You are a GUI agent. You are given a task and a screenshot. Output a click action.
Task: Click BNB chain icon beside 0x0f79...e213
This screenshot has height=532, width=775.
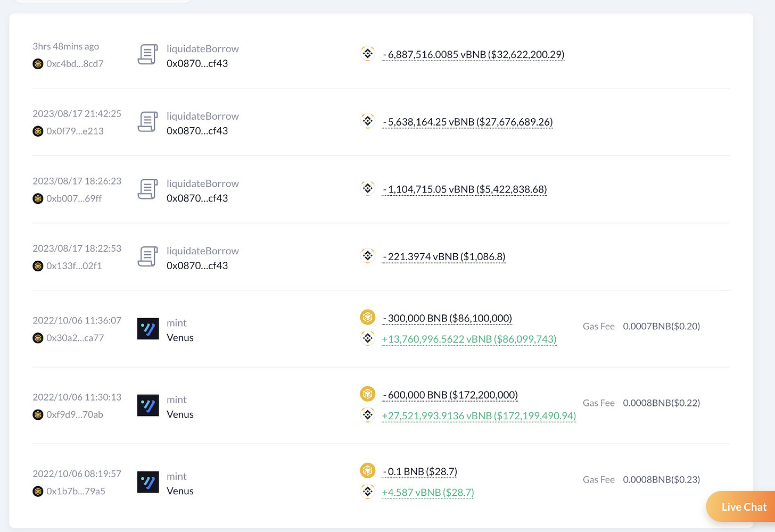pyautogui.click(x=38, y=131)
